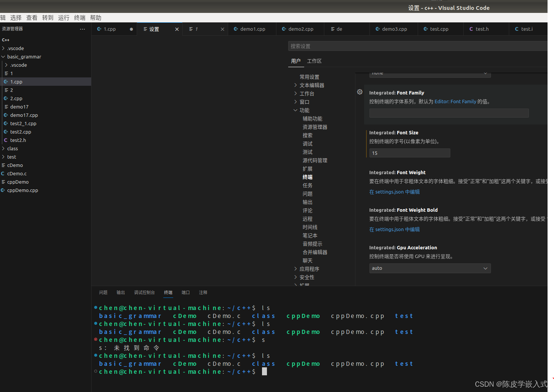The height and width of the screenshot is (392, 554).
Task: Switch to the demo2.cpp tab
Action: (x=301, y=29)
